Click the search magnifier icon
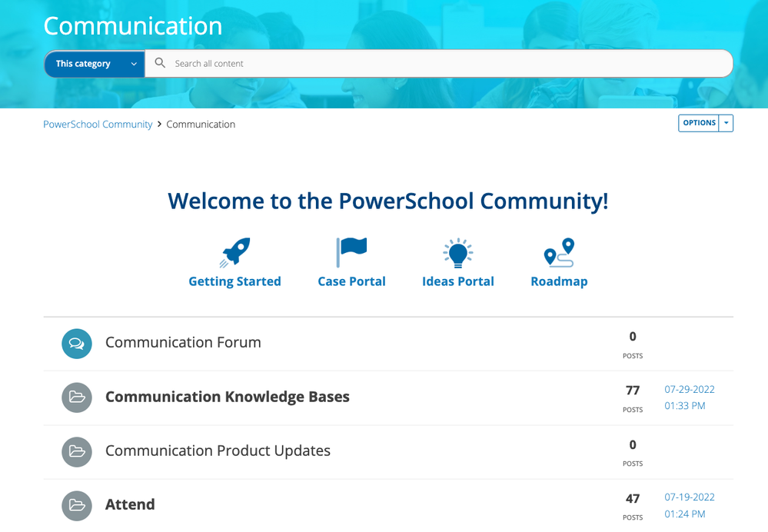The image size is (768, 532). coord(160,63)
